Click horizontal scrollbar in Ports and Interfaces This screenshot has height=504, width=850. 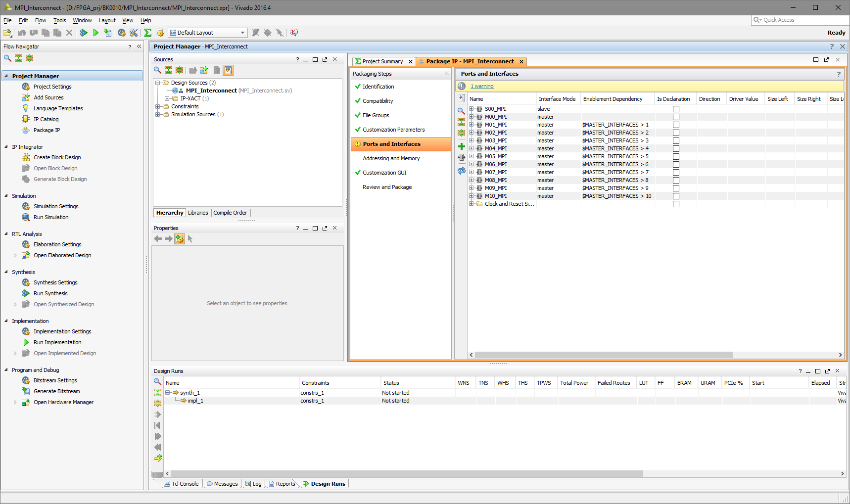604,355
